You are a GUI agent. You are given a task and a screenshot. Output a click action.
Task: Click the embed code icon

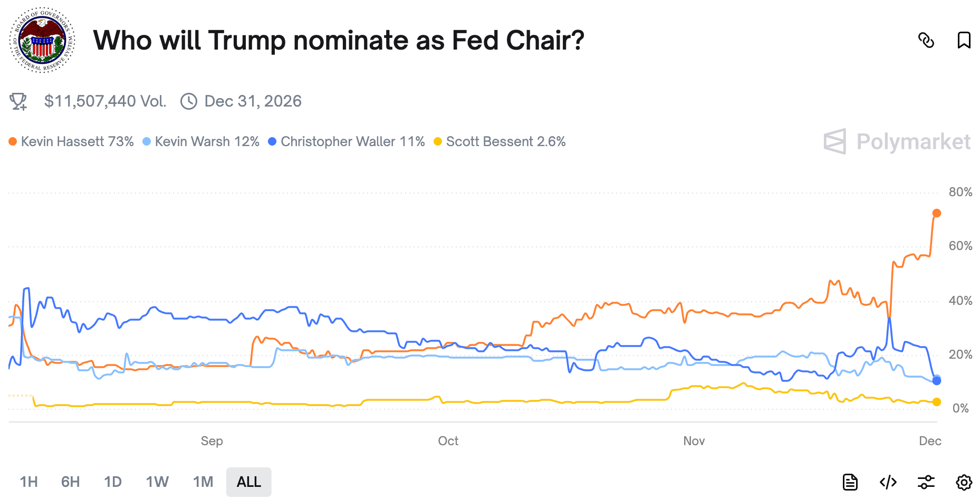tap(888, 482)
